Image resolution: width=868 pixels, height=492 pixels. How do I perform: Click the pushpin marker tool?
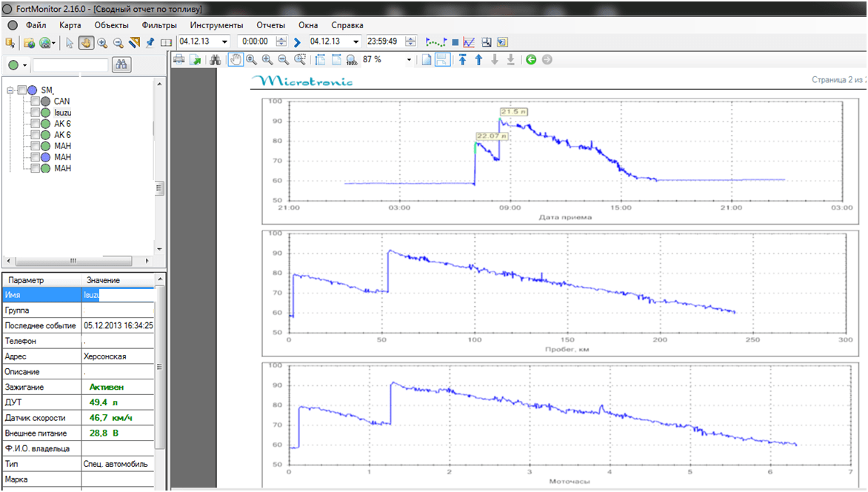pos(150,43)
